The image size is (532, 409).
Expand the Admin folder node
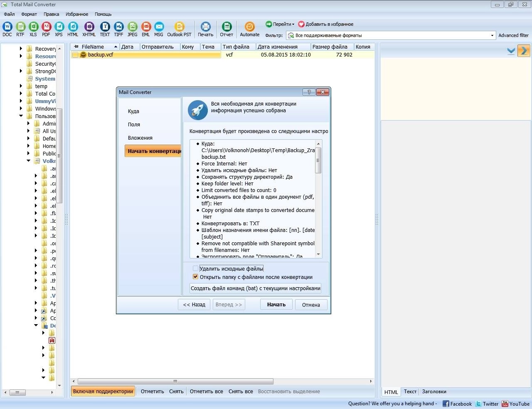28,123
